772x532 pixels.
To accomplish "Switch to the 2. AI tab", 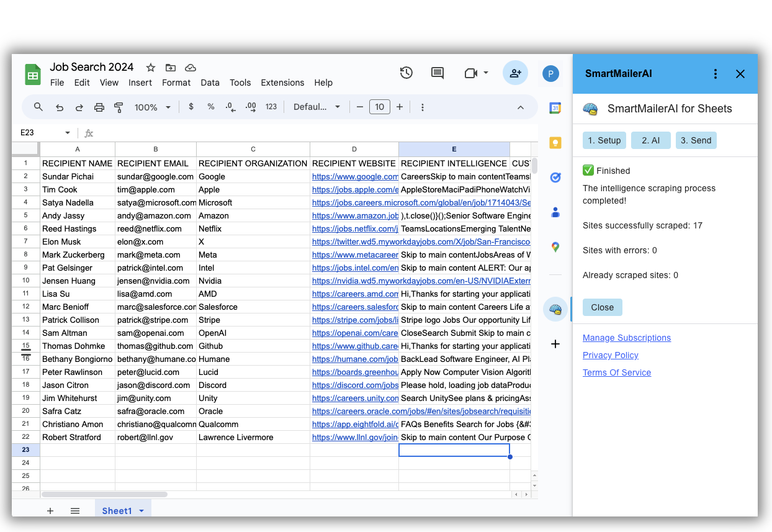I will 650,140.
